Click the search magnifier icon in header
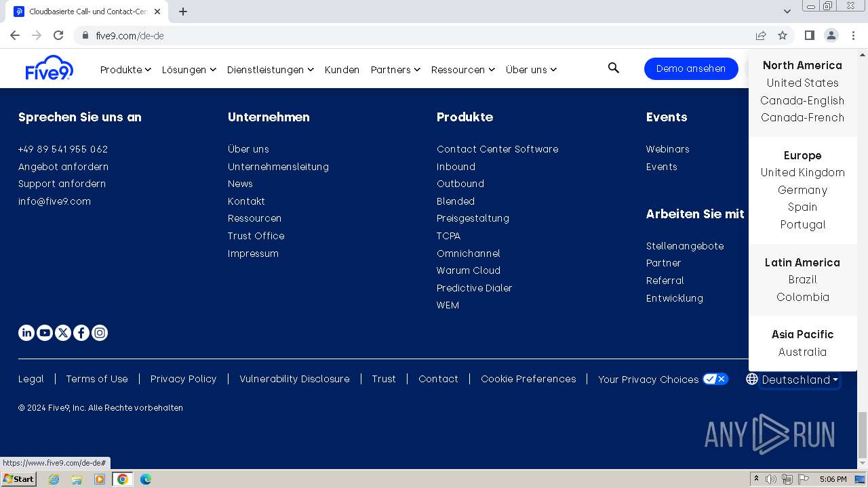The width and height of the screenshot is (868, 488). click(x=614, y=68)
